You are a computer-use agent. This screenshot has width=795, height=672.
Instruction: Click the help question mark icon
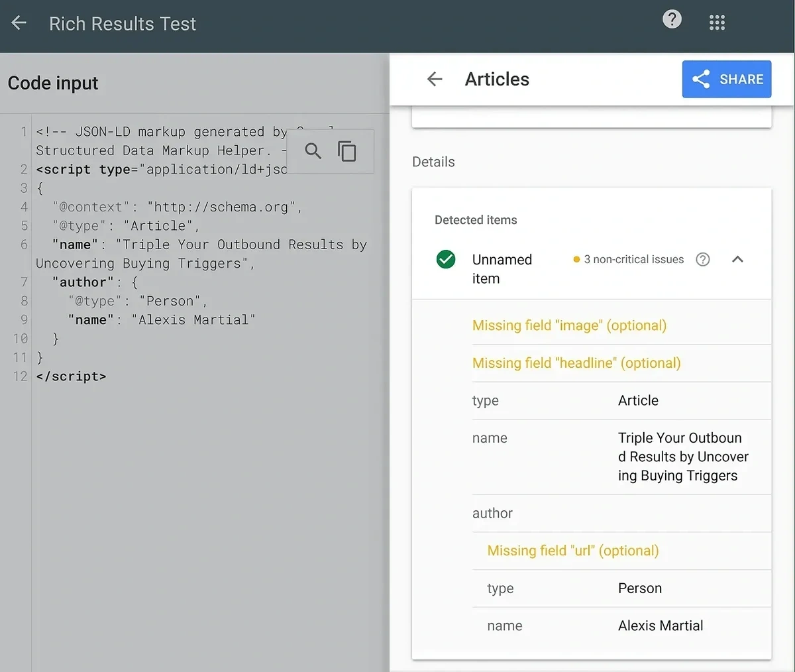(672, 19)
